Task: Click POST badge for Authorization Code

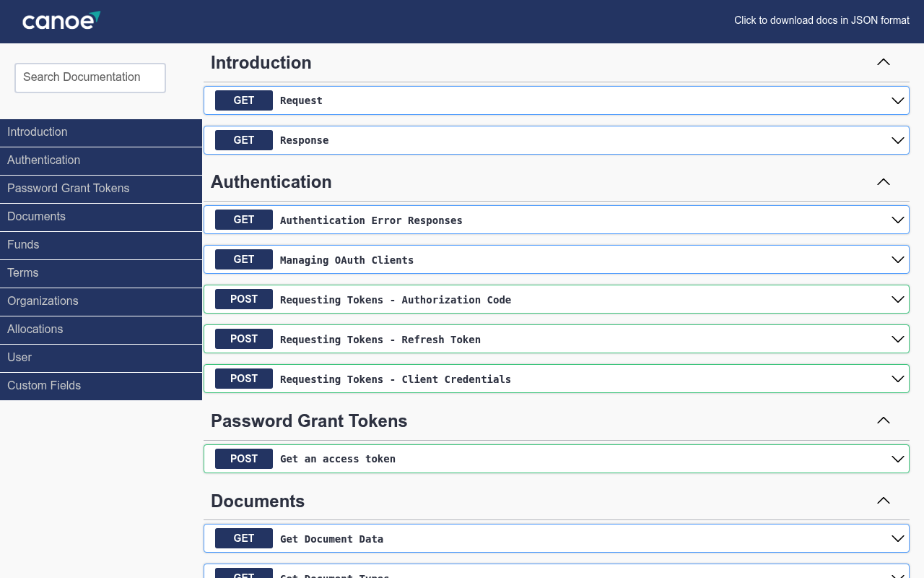Action: (244, 299)
